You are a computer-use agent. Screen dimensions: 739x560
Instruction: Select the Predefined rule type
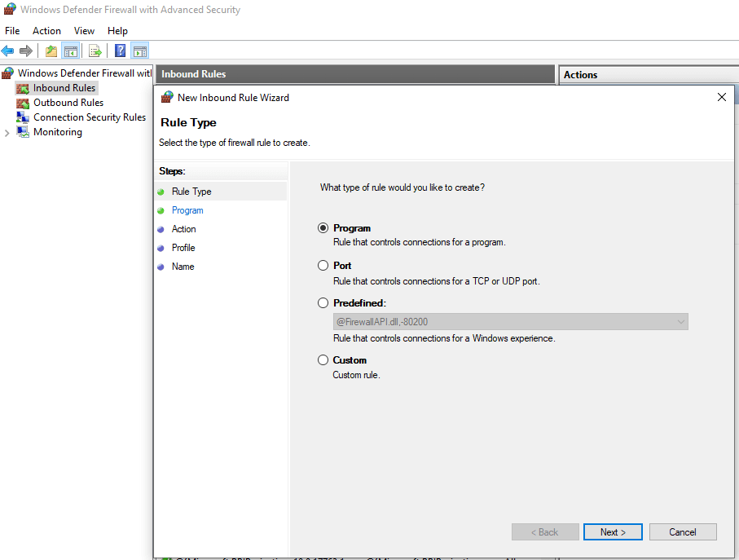[x=323, y=302]
